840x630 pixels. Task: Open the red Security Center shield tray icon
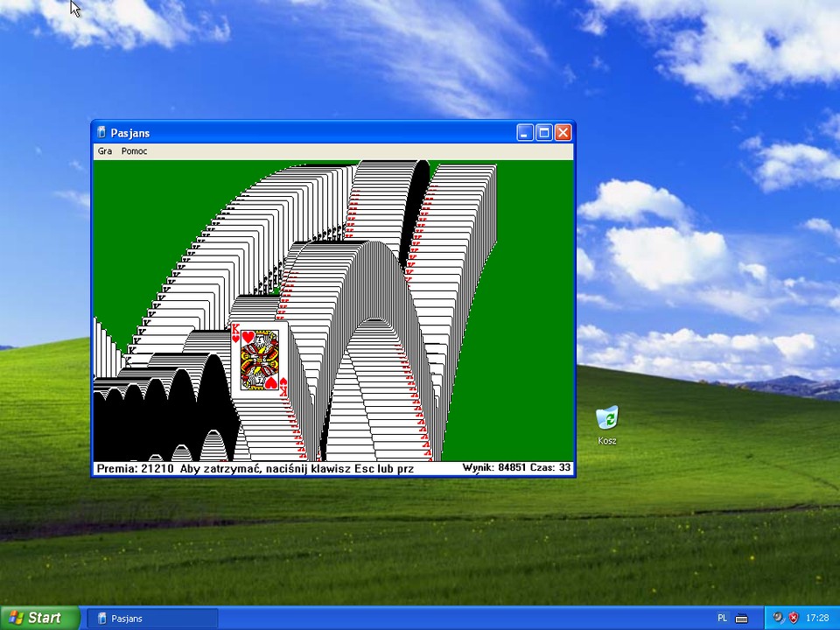coord(793,618)
